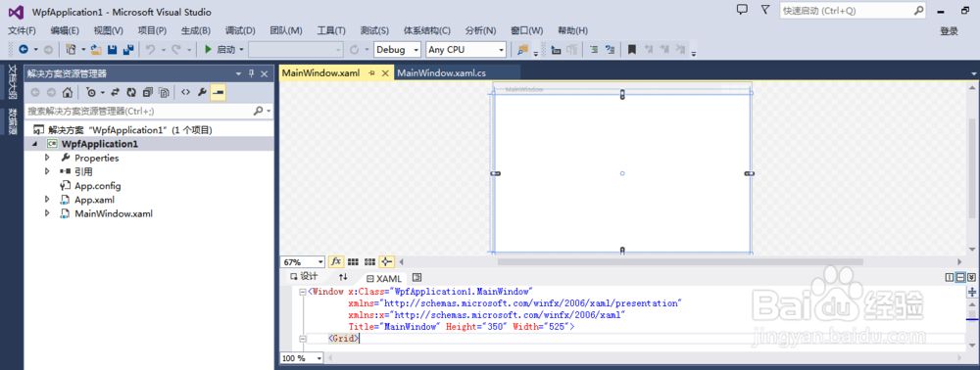Click the Pending Changes Filter clock icon

pyautogui.click(x=91, y=92)
